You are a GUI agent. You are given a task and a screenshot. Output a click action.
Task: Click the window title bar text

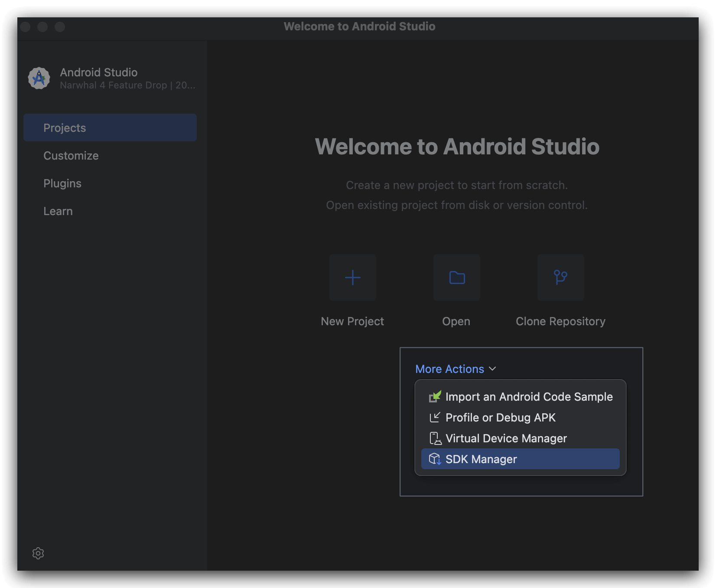[x=359, y=26]
